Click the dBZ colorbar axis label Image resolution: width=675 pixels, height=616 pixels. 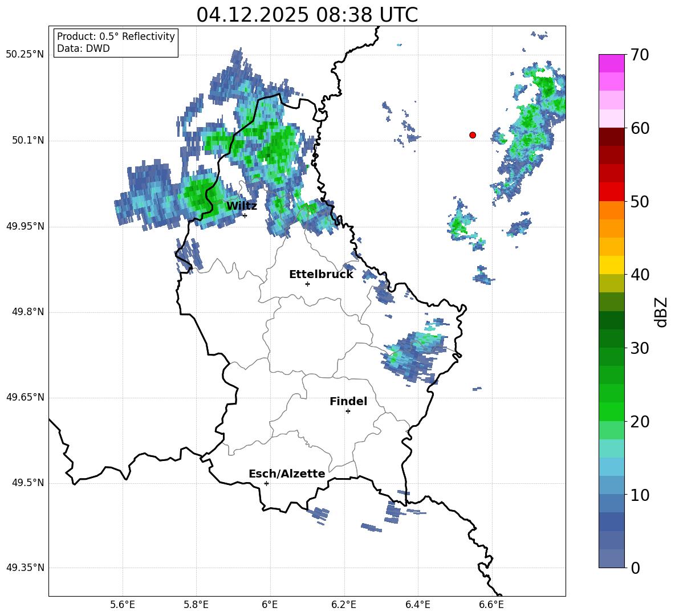click(662, 312)
